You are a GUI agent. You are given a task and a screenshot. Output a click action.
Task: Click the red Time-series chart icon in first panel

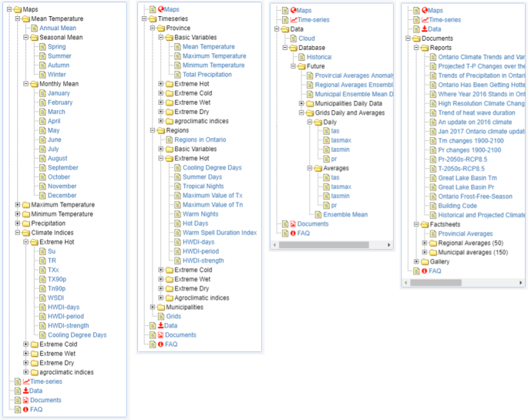[x=26, y=381]
